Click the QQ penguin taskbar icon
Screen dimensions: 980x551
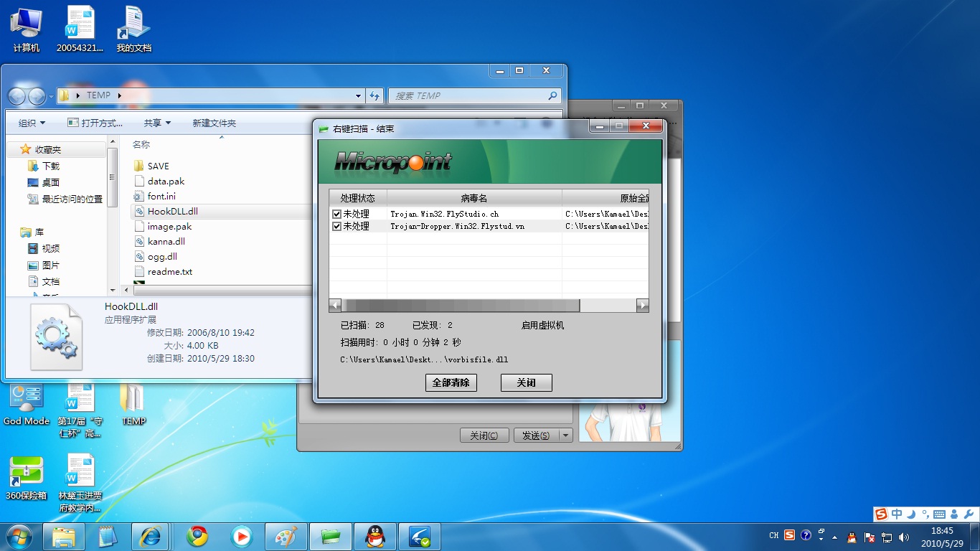pos(374,537)
